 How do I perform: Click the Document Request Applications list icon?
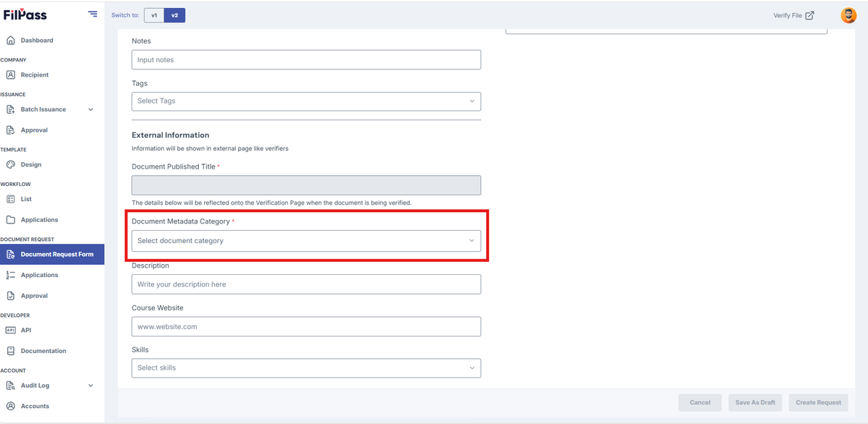pyautogui.click(x=10, y=275)
